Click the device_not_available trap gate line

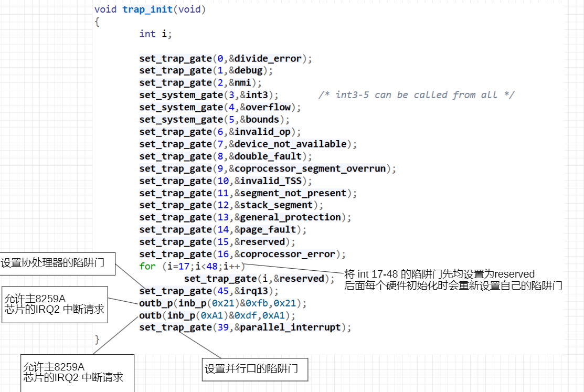(x=248, y=144)
